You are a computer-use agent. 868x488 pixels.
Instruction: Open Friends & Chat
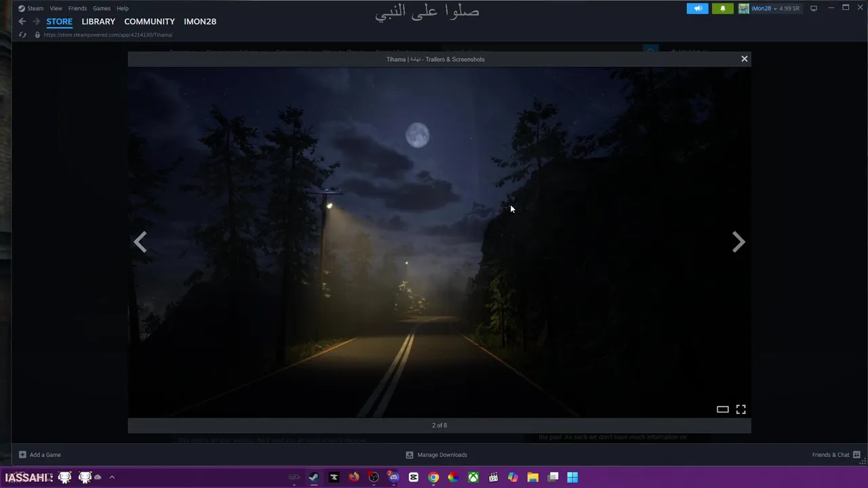(836, 455)
